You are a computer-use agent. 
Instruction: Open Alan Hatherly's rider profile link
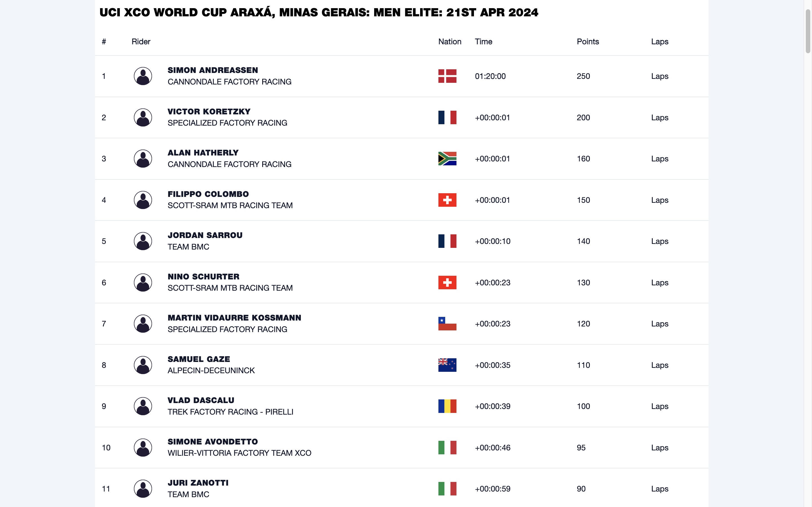click(x=203, y=153)
